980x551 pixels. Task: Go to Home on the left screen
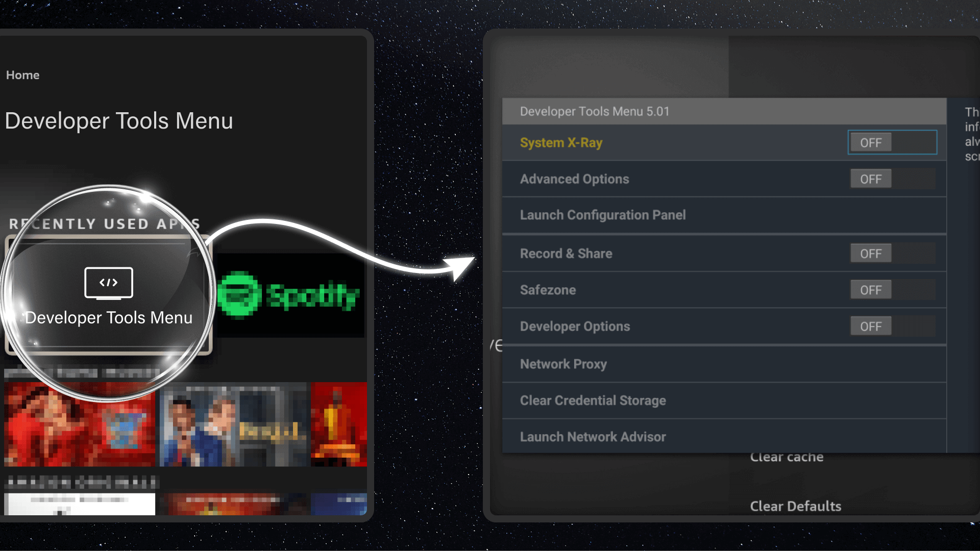(22, 75)
